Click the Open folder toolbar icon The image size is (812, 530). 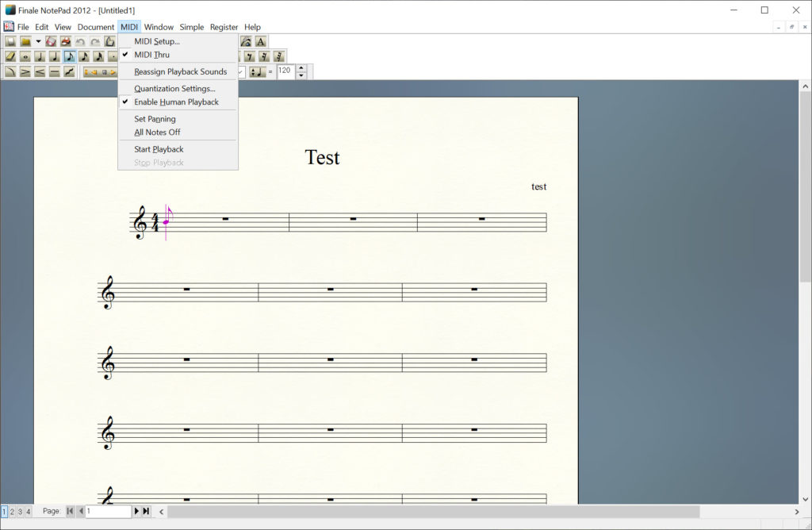coord(25,41)
